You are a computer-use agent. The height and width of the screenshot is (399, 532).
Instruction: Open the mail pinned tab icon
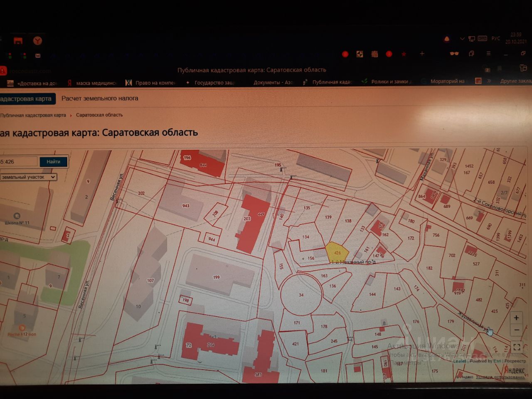tap(38, 55)
